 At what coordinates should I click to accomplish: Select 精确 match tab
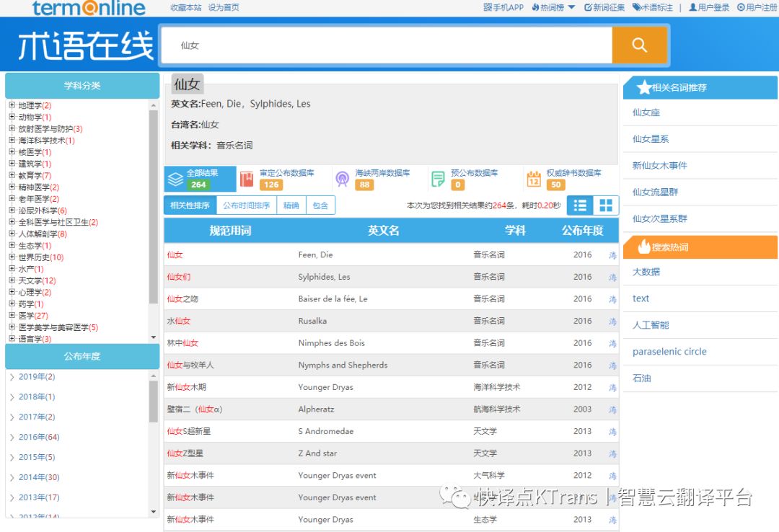pos(291,205)
